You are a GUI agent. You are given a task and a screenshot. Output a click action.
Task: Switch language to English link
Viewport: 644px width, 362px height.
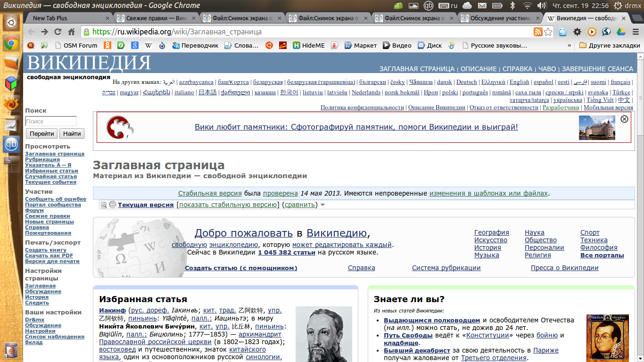click(519, 82)
